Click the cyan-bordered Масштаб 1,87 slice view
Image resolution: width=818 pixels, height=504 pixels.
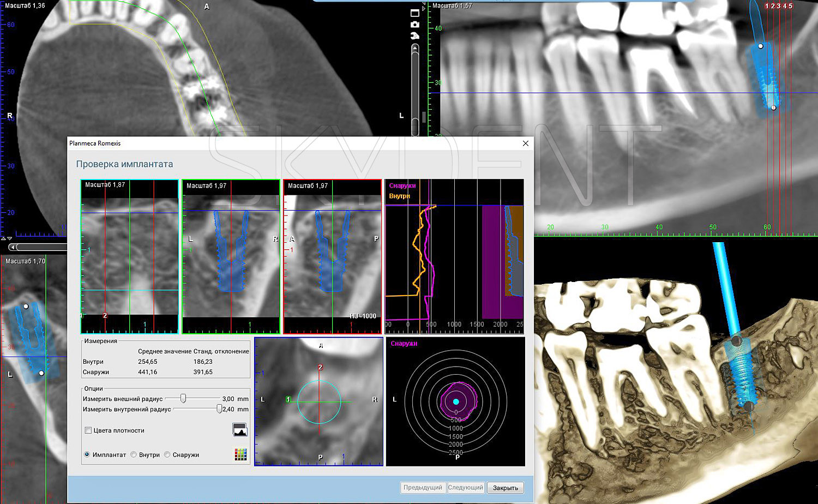(x=130, y=256)
